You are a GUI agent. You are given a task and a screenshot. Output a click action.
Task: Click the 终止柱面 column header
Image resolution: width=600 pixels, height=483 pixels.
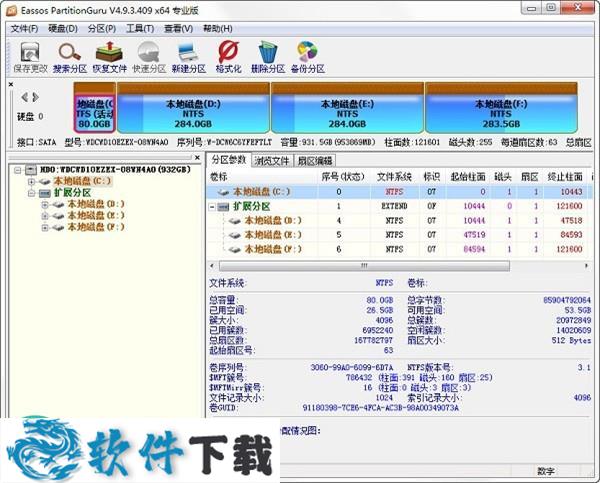click(x=565, y=177)
